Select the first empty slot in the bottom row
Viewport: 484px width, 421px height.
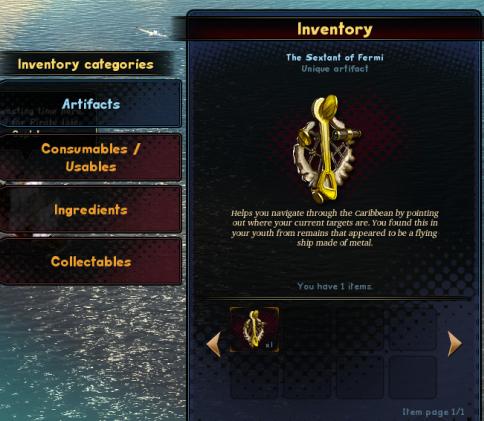[x=255, y=377]
